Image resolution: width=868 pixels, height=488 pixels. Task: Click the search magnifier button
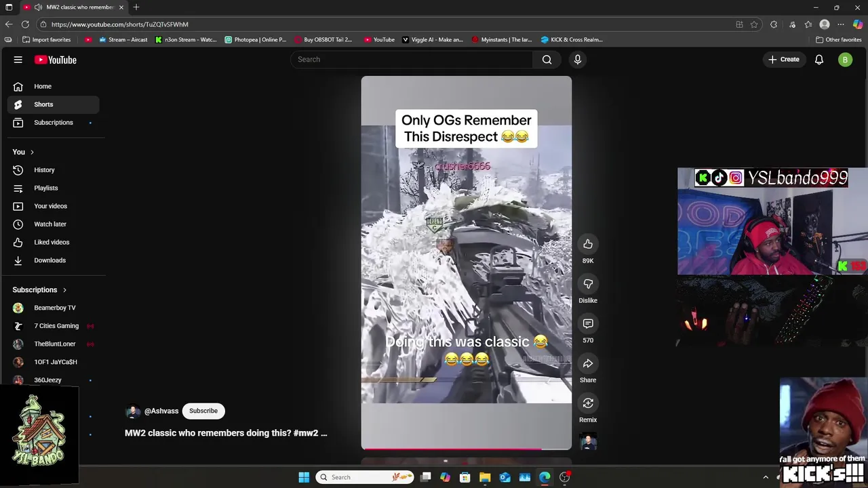pos(547,60)
